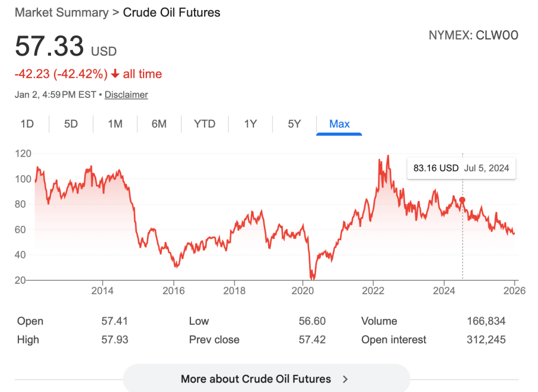Viewport: 538px width, 392px height.
Task: Open the Disclaimer link
Action: (126, 95)
